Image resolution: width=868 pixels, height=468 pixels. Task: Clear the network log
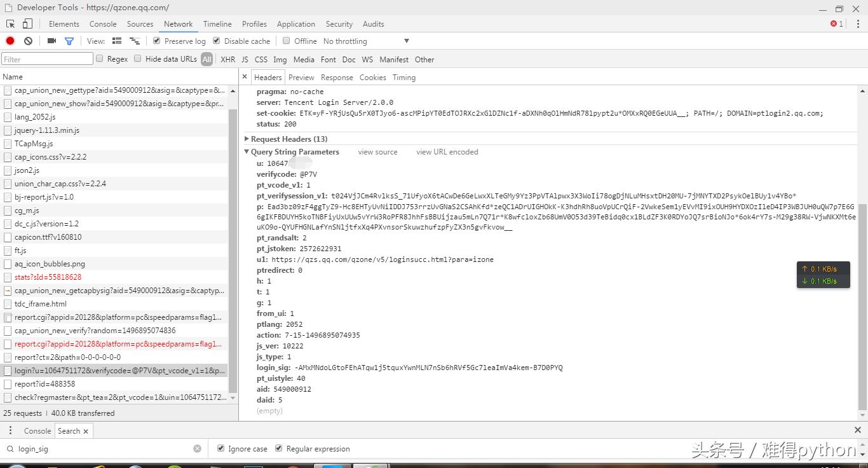coord(28,41)
